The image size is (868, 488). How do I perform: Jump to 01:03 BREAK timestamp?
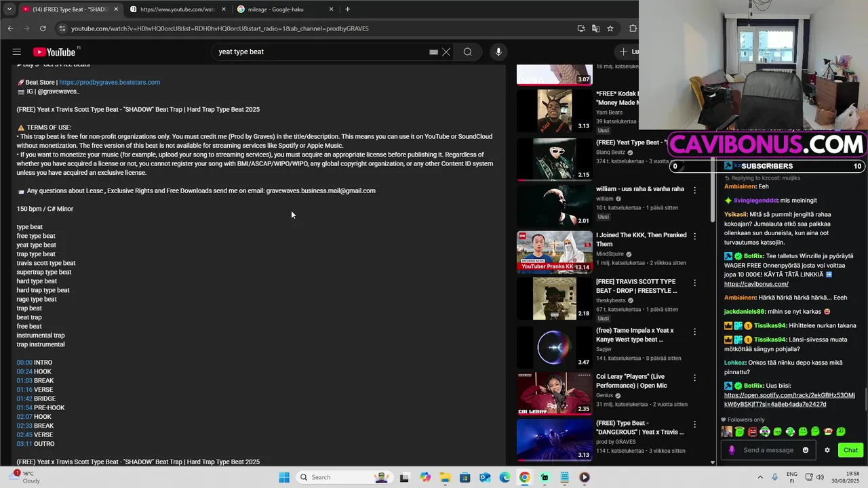pos(24,381)
